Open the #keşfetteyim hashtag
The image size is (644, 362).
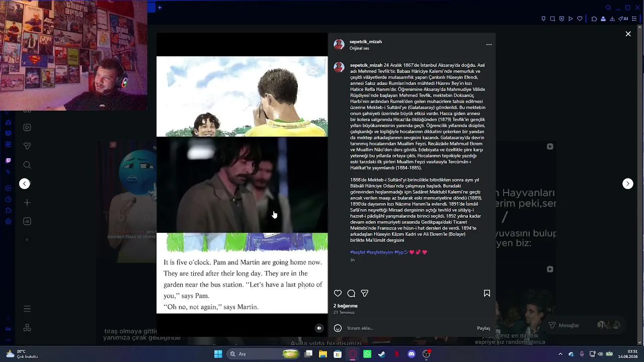(380, 252)
